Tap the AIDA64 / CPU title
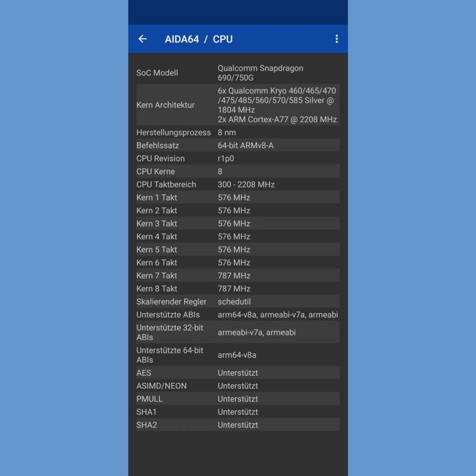The width and height of the screenshot is (476, 476). click(x=198, y=39)
